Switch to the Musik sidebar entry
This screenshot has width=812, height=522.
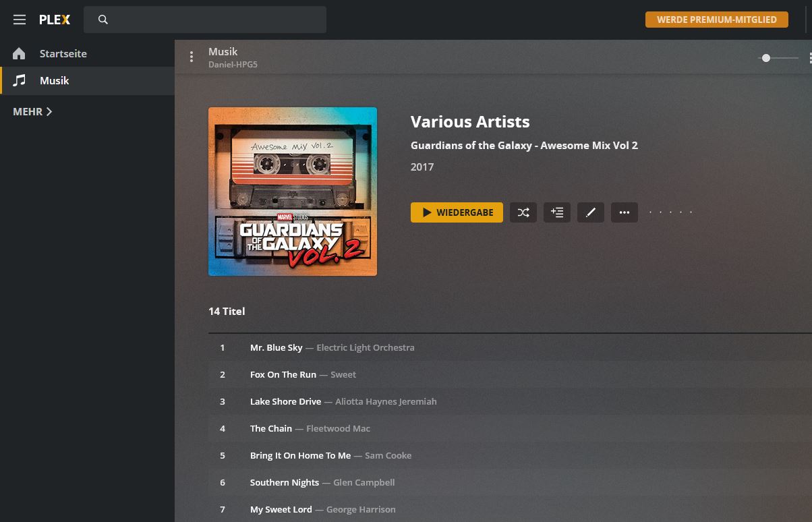[x=55, y=80]
